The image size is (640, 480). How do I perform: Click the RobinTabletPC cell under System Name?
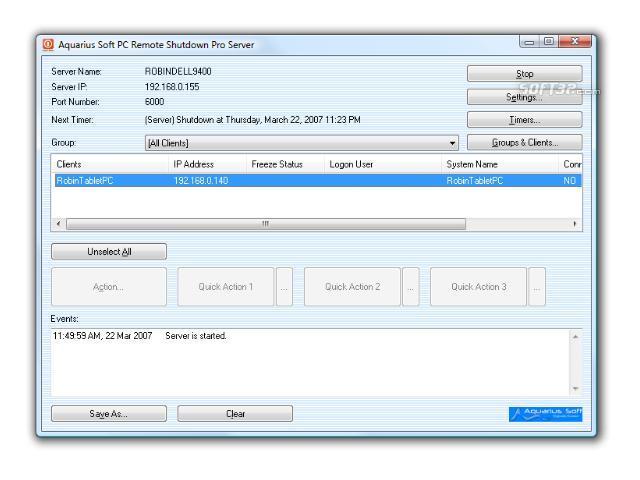(475, 180)
